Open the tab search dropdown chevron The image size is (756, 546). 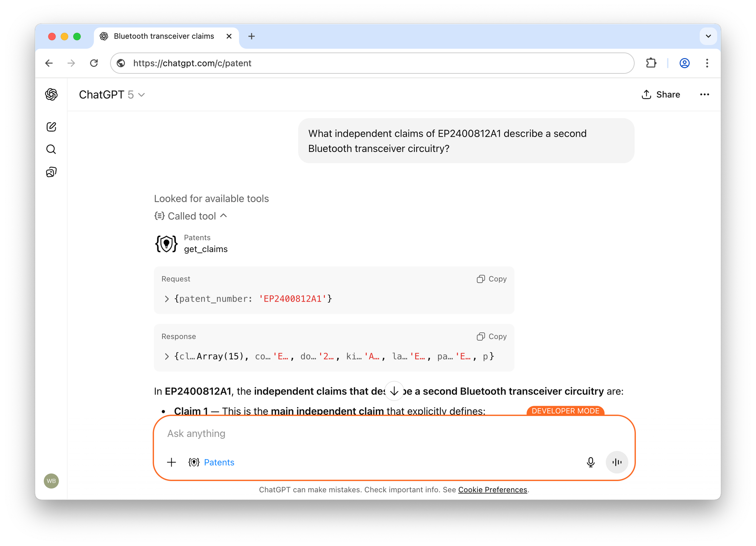click(x=708, y=36)
